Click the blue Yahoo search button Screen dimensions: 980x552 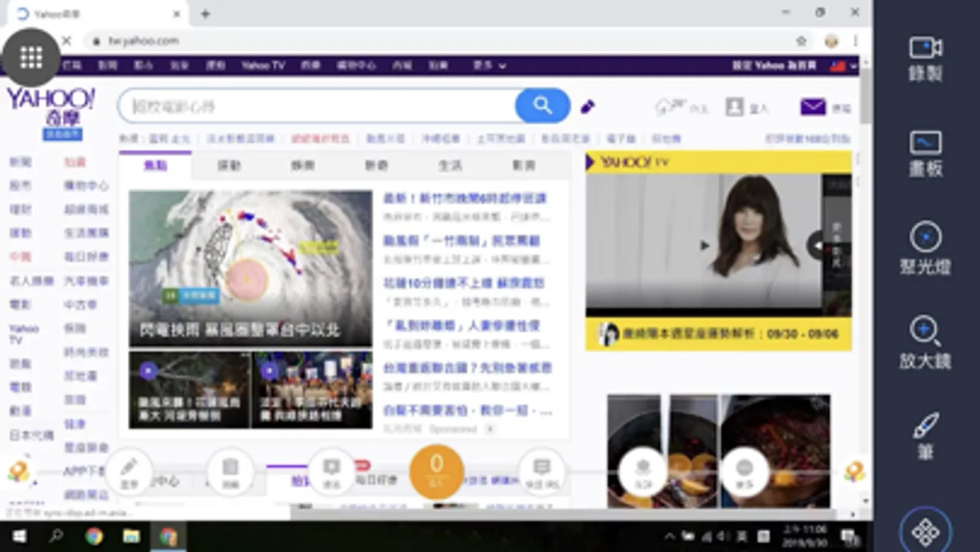tap(542, 105)
